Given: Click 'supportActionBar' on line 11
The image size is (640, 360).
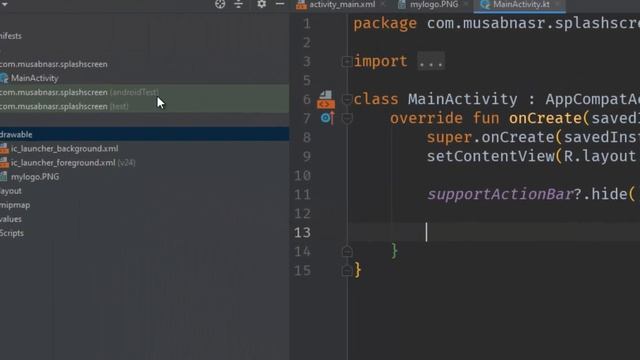Looking at the screenshot, I should (500, 194).
